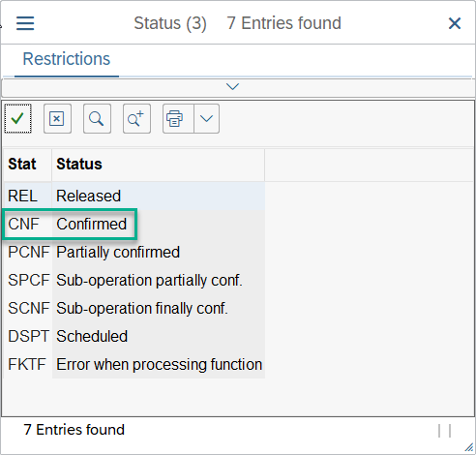Screen dimensions: 476x455
Task: Choose the PCNF Partially confirmed entry
Action: [134, 252]
